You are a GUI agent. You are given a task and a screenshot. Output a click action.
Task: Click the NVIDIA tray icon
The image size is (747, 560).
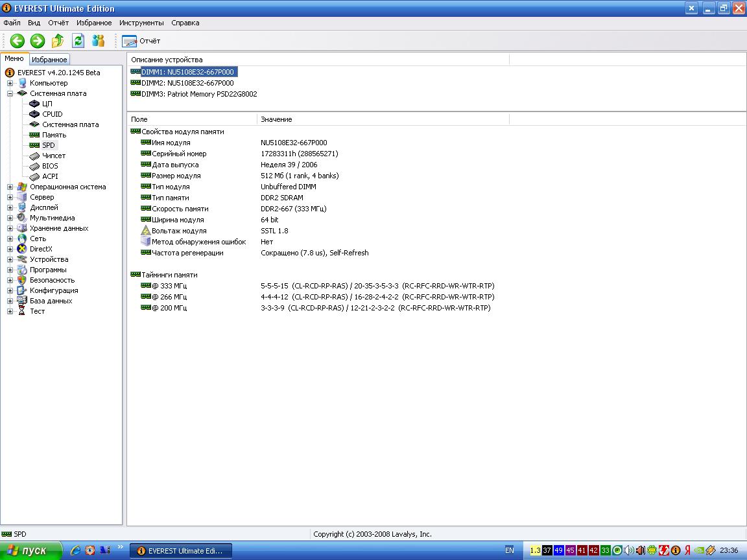(699, 550)
